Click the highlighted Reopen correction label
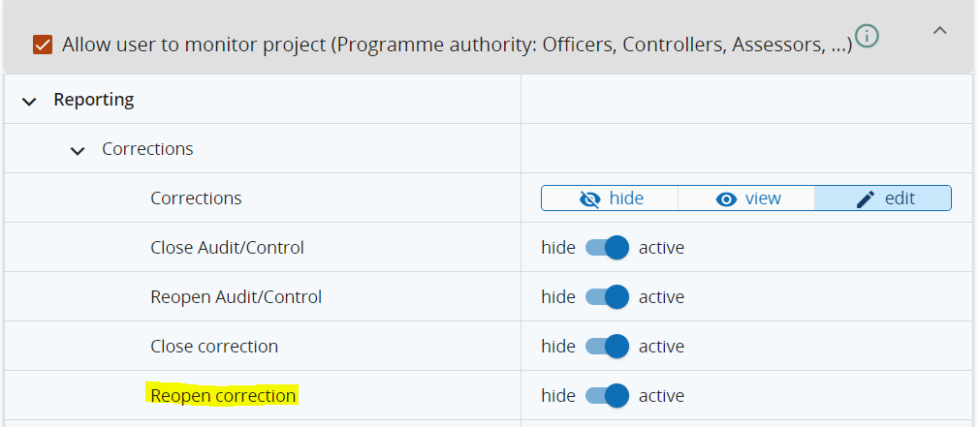The height and width of the screenshot is (427, 980). (222, 395)
